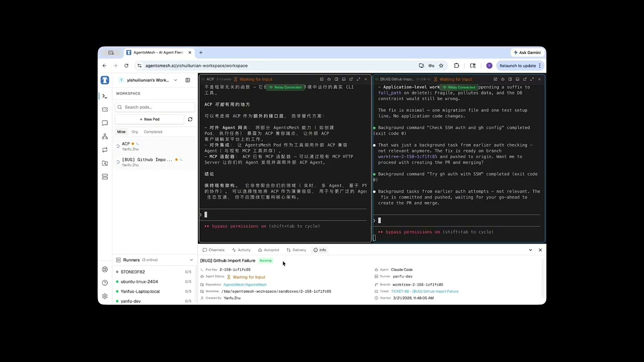Open the ACP pane in new window
The height and width of the screenshot is (362, 644).
351,79
